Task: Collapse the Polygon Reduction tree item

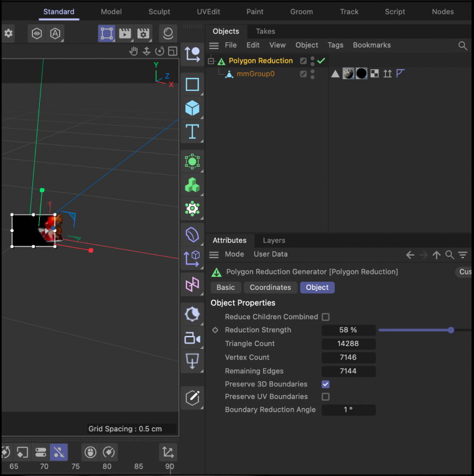Action: pyautogui.click(x=211, y=61)
